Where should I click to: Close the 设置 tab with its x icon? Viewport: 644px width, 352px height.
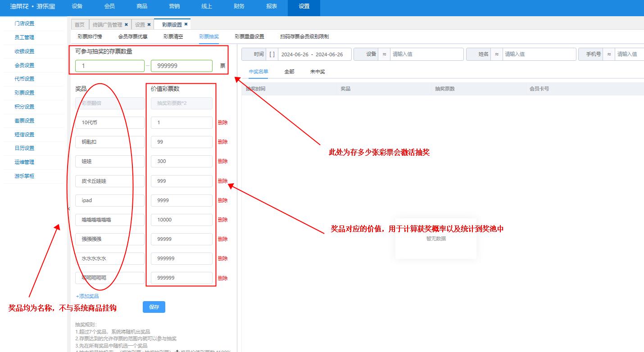click(149, 25)
